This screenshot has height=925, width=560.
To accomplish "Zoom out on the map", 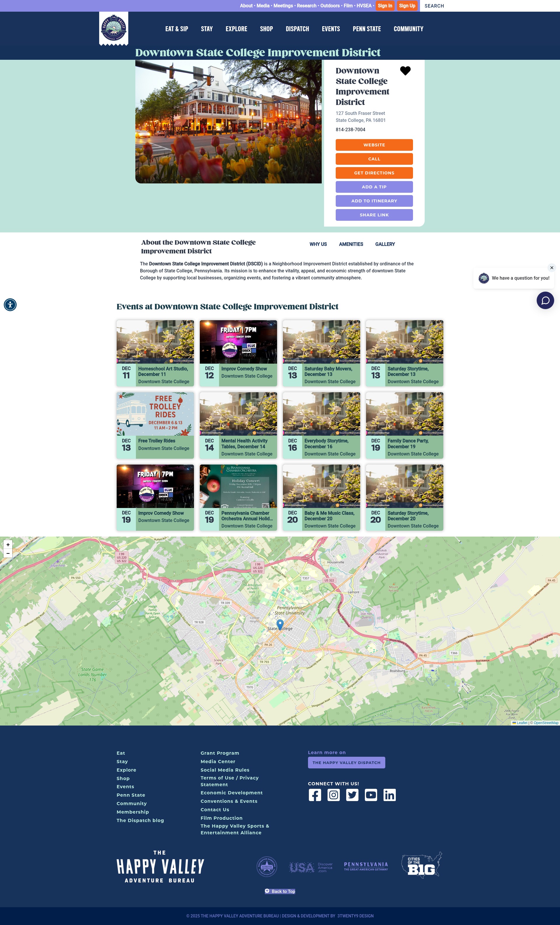I will pos(8,553).
